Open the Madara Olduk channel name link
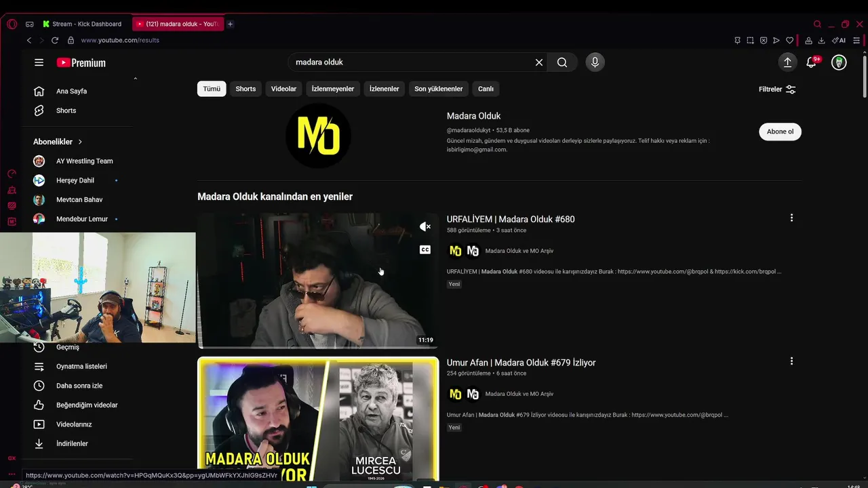This screenshot has height=488, width=868. [473, 116]
